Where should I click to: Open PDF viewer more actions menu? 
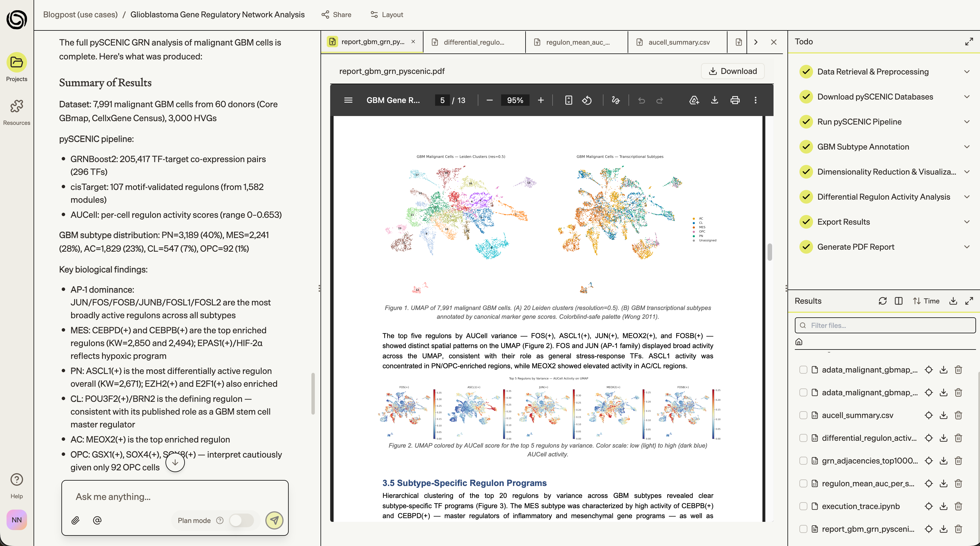(756, 100)
